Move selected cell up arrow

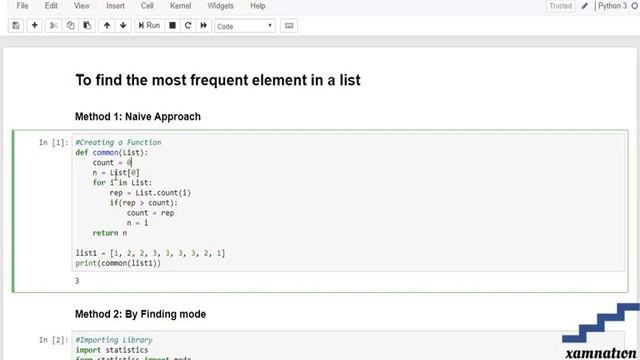107,26
